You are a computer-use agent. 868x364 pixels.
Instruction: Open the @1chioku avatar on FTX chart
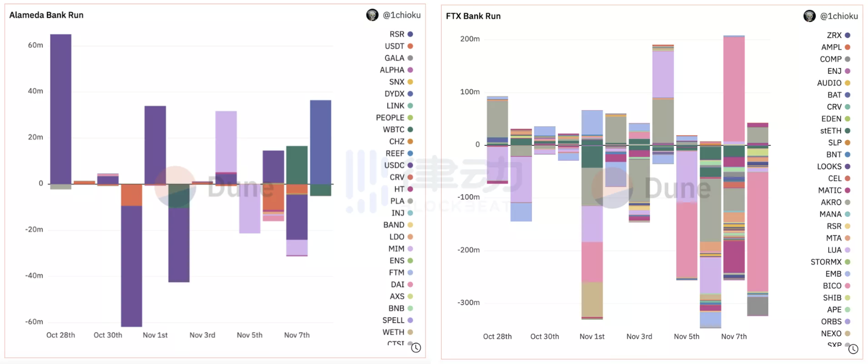pyautogui.click(x=809, y=16)
